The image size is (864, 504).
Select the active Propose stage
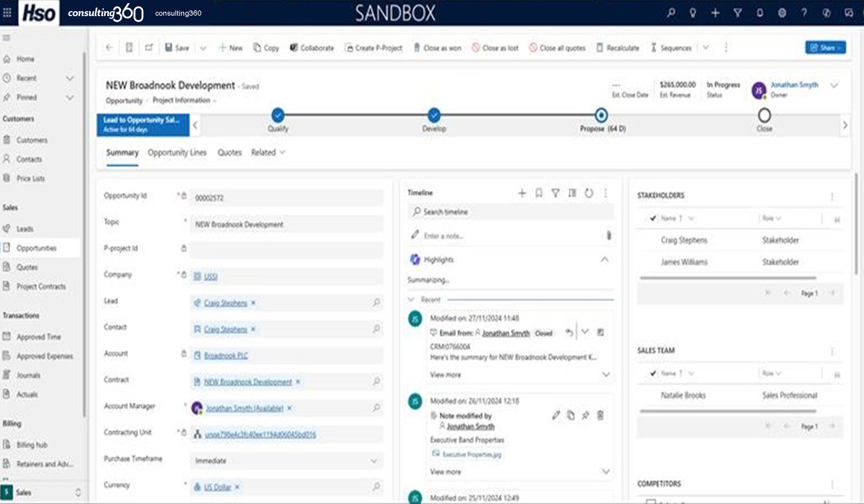click(x=601, y=115)
